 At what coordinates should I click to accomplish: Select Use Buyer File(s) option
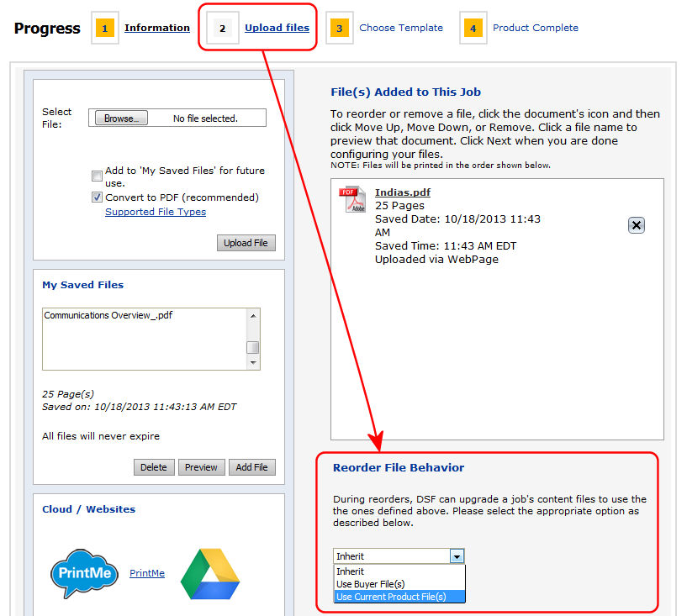[x=370, y=584]
